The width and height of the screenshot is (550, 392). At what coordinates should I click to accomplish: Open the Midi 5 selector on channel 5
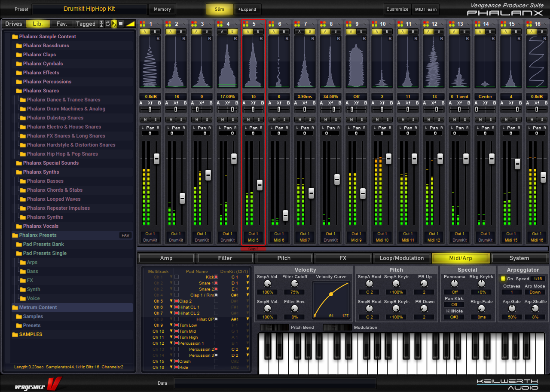pos(253,240)
